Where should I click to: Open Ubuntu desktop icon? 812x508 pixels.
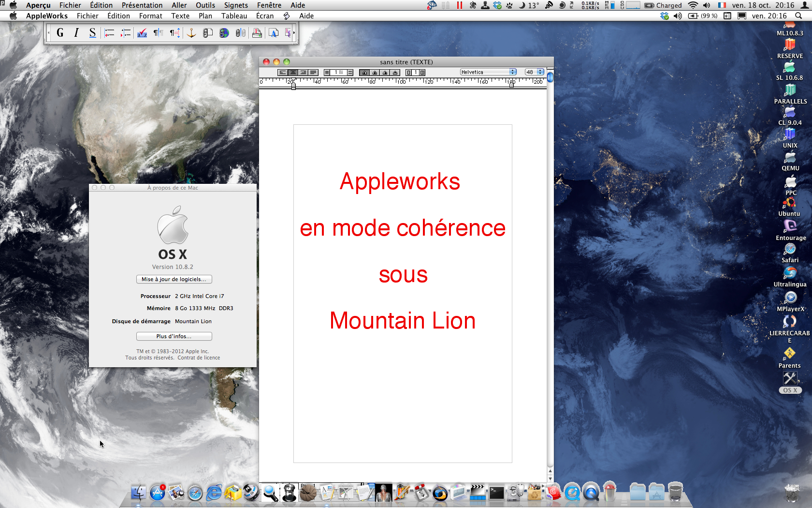click(789, 207)
